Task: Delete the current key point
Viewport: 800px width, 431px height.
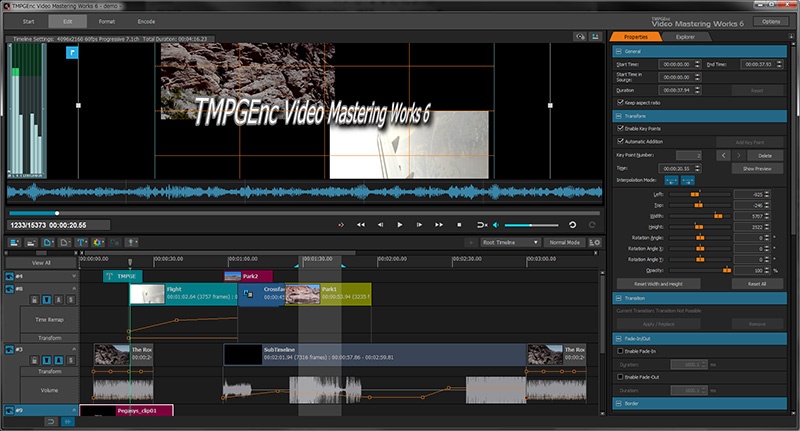Action: 765,156
